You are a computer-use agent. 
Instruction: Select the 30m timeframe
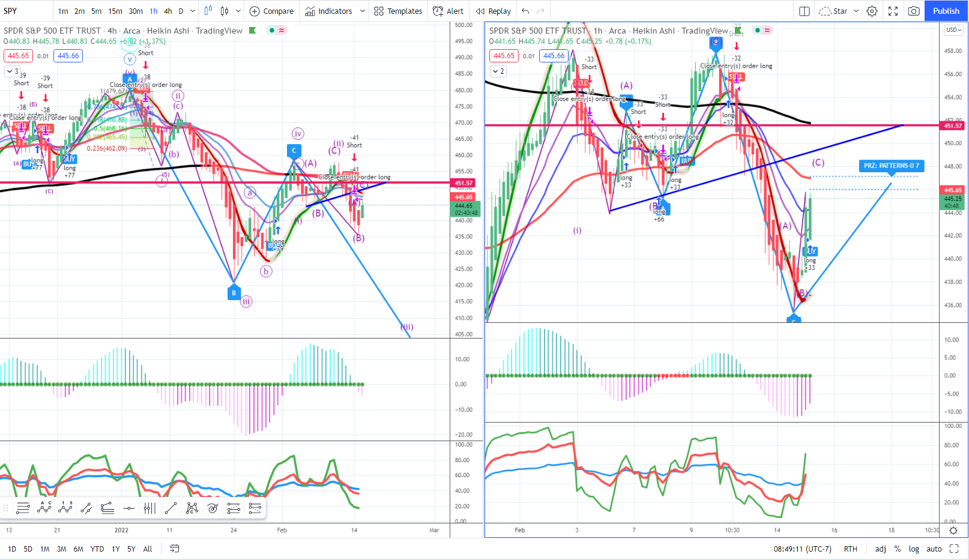(x=136, y=11)
